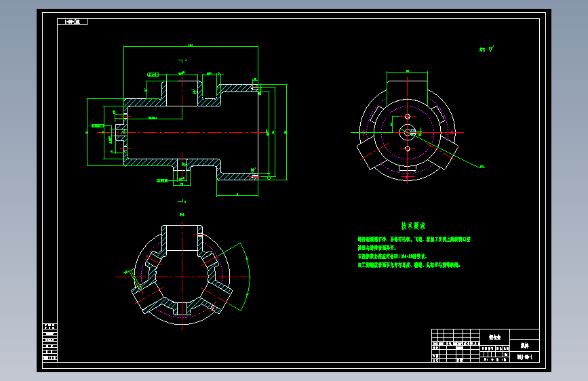The image size is (588, 381).
Task: Select the magenta dashed circle in the end view
Action: pyautogui.click(x=407, y=132)
